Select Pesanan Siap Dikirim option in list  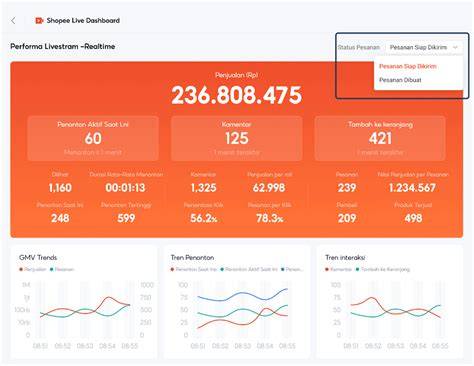click(407, 66)
